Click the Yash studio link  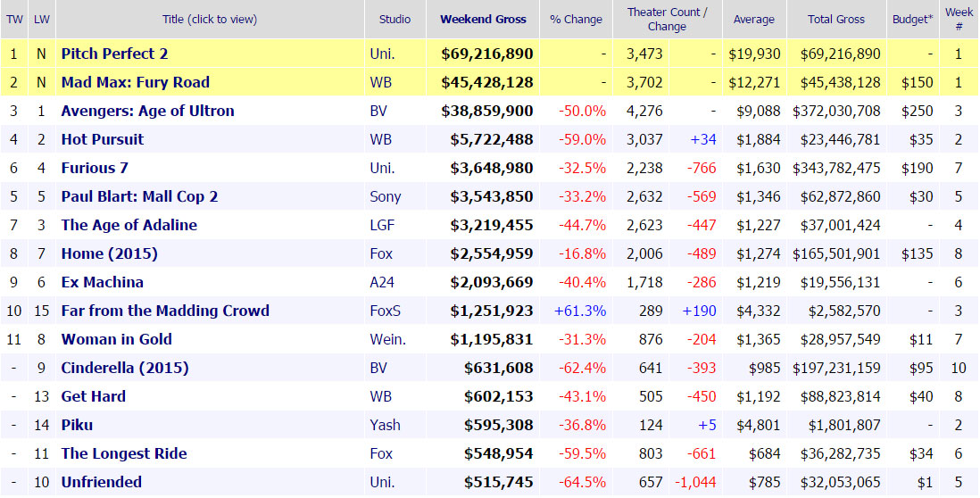pos(385,425)
